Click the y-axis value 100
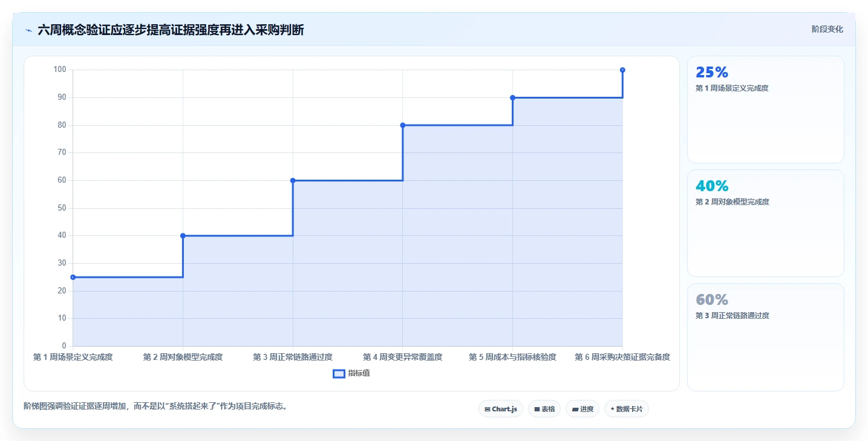This screenshot has height=441, width=868. click(x=59, y=70)
